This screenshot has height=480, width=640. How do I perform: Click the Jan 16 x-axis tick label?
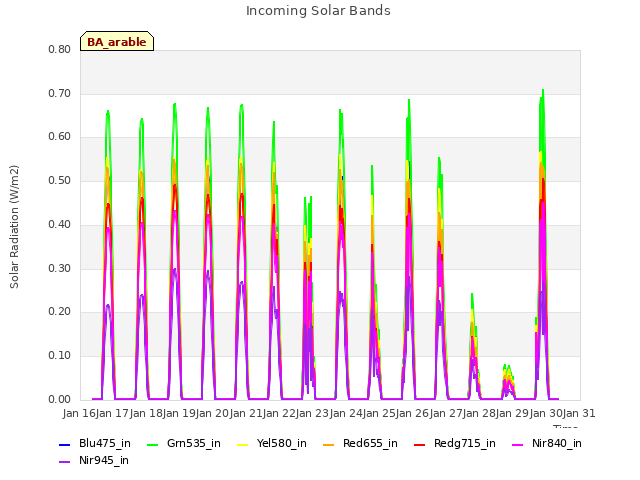79,413
